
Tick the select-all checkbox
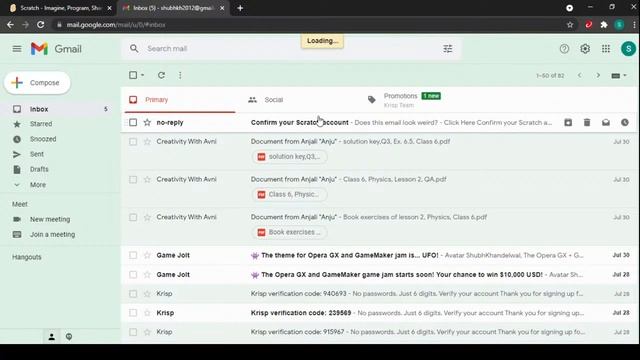133,75
